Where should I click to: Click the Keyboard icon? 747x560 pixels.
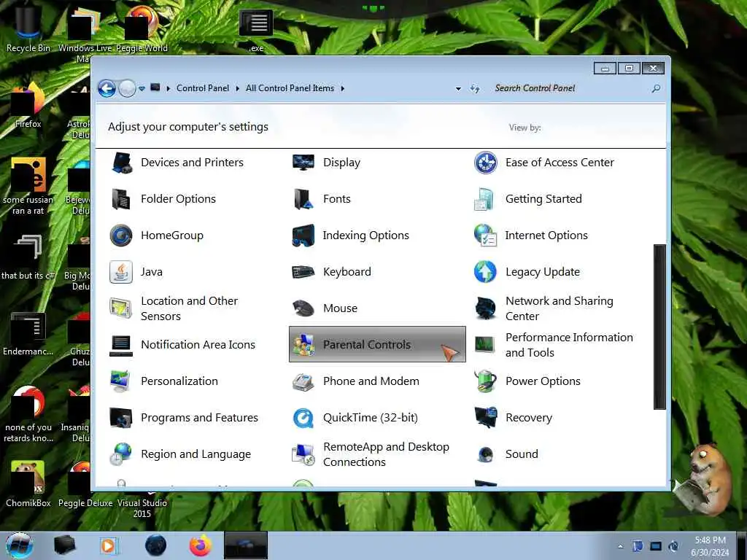point(303,272)
